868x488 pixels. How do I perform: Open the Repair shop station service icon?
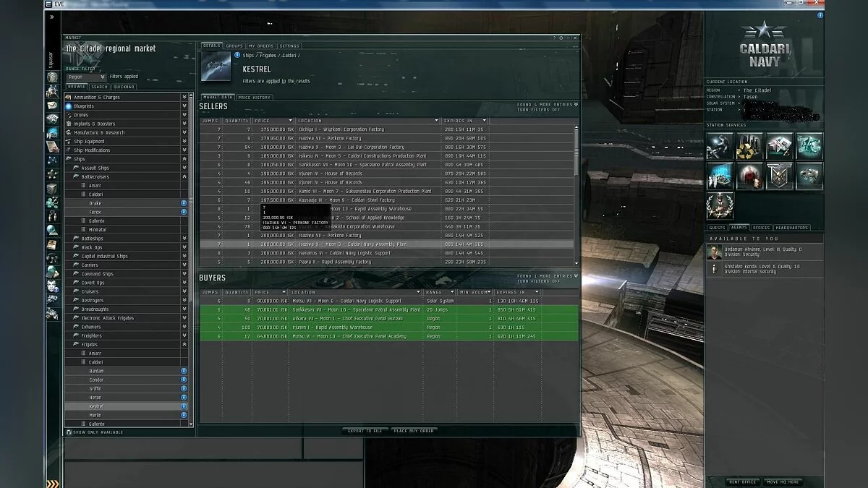(720, 146)
